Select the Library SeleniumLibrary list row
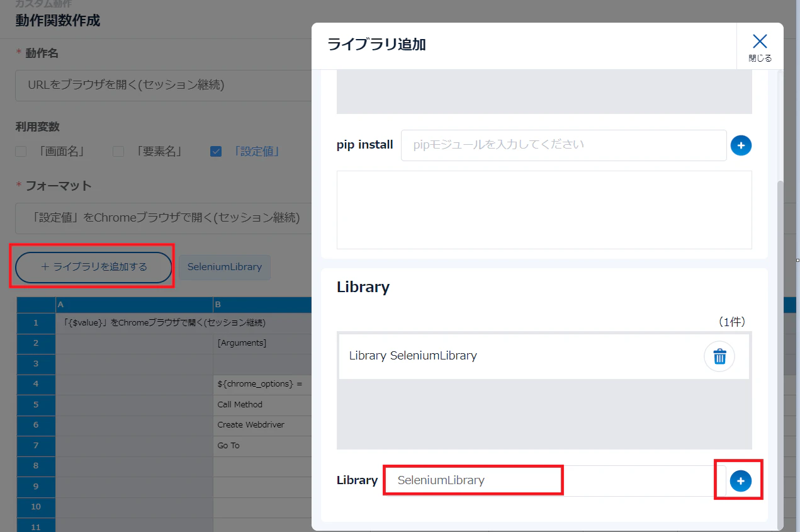The width and height of the screenshot is (800, 532). click(x=544, y=356)
